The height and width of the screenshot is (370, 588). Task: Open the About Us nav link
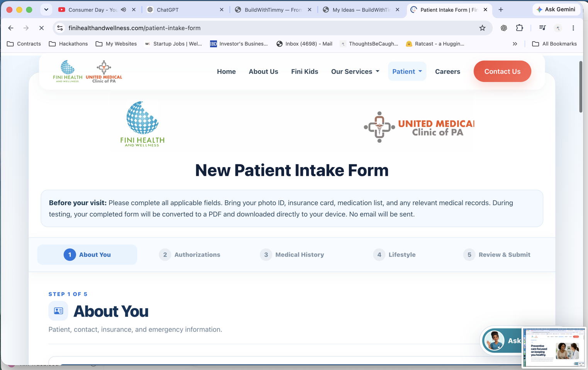(263, 71)
